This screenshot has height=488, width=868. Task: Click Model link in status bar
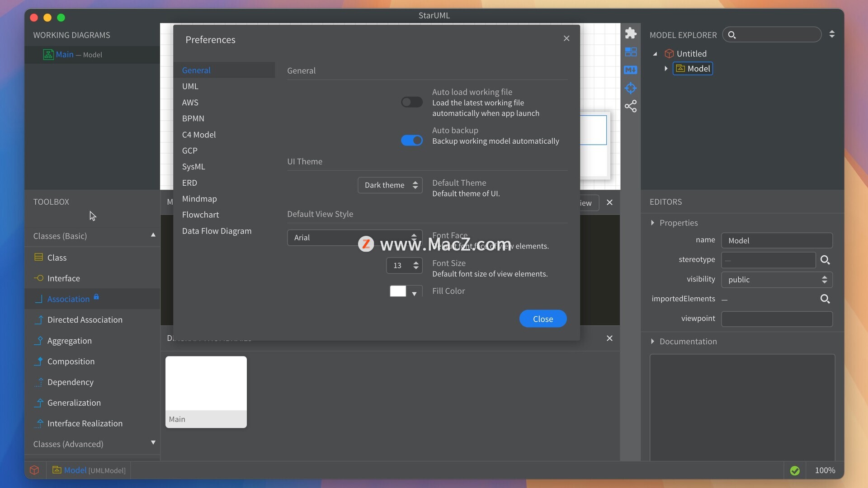click(x=75, y=470)
